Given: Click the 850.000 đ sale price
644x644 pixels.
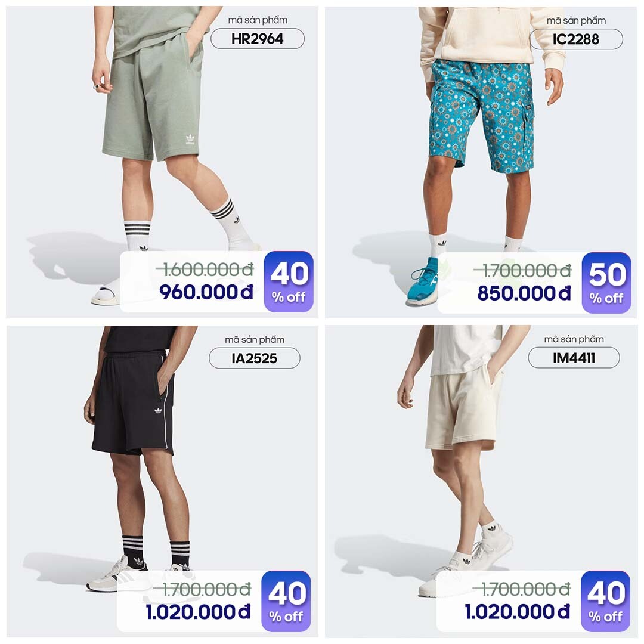Looking at the screenshot, I should pyautogui.click(x=524, y=293).
